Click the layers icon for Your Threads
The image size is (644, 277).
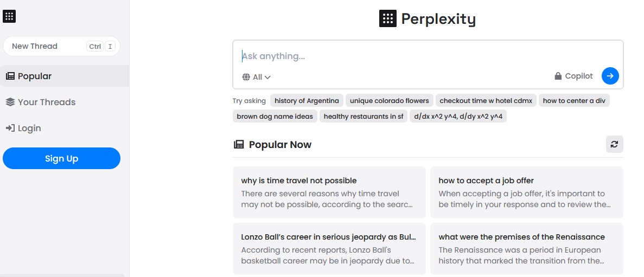coord(10,102)
